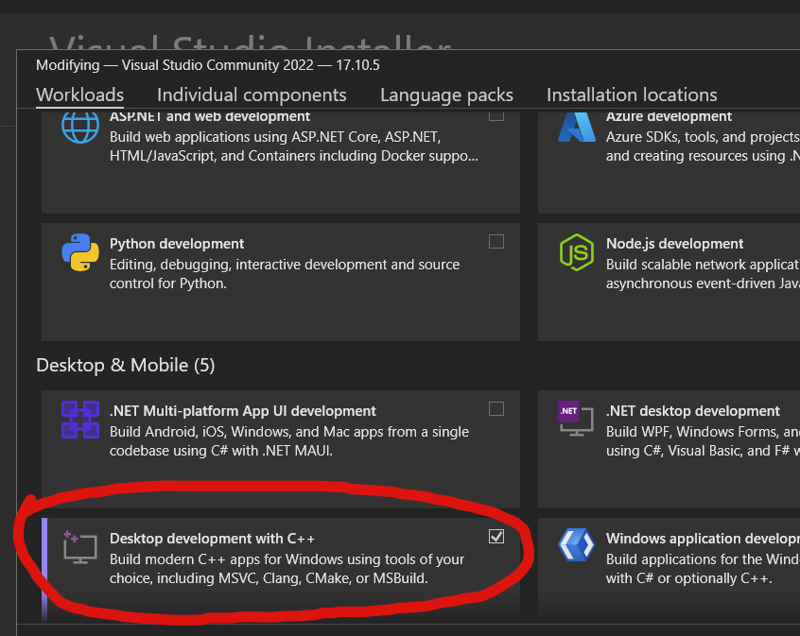Click the .NET desktop development title

tap(693, 411)
